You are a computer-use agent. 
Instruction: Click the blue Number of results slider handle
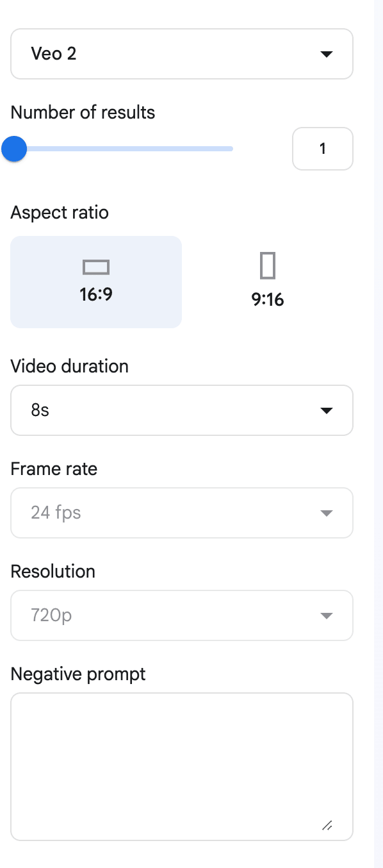pos(13,149)
